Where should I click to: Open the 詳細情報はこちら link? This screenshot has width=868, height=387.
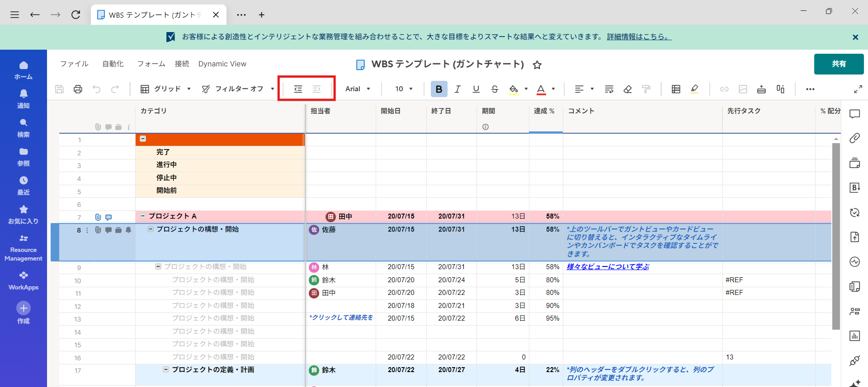639,37
